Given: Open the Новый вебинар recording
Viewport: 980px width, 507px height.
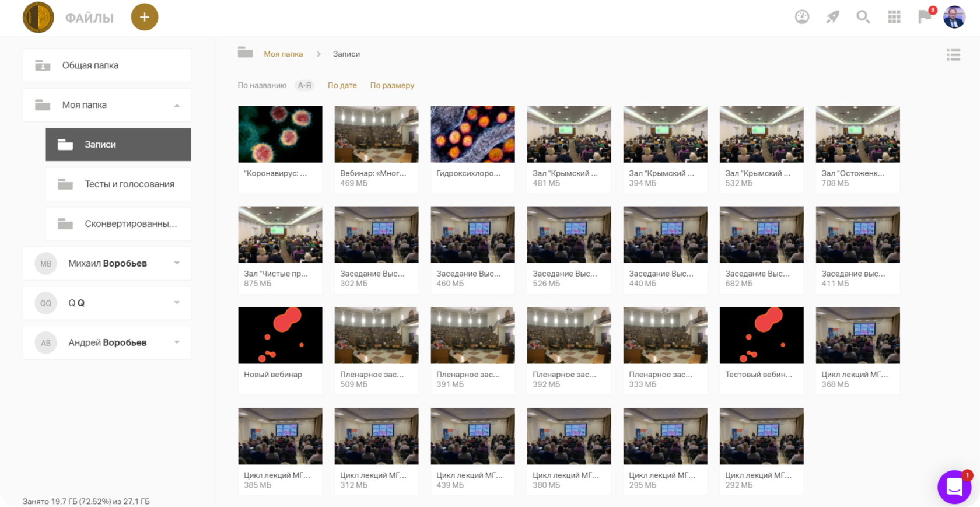Looking at the screenshot, I should click(280, 350).
